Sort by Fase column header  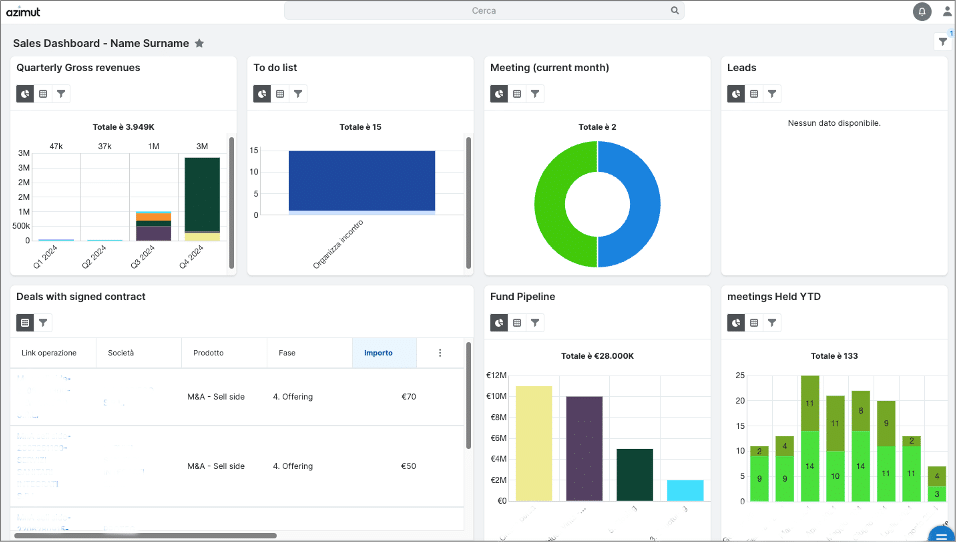(310, 353)
